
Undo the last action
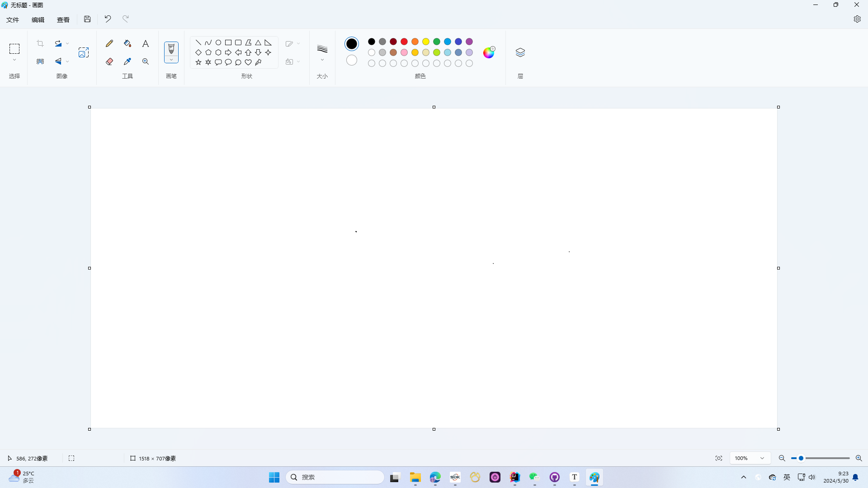tap(107, 19)
